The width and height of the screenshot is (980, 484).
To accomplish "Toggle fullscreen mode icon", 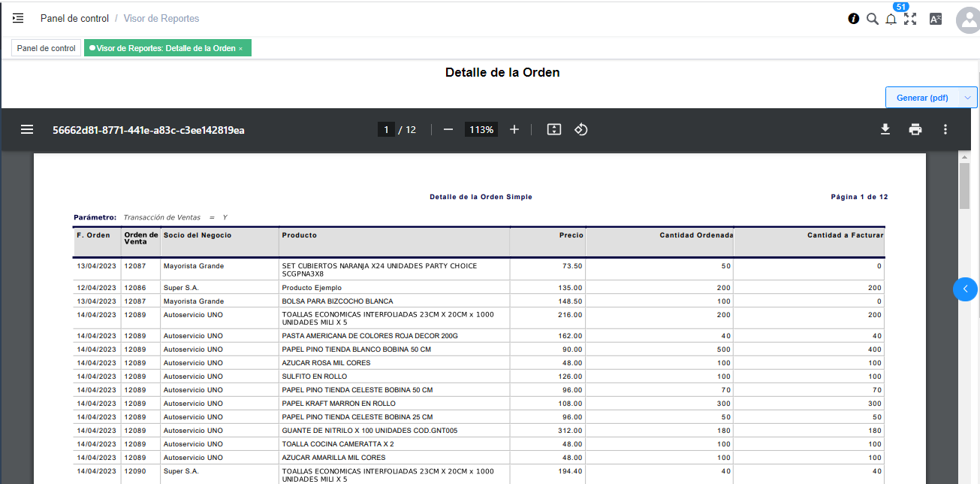I will pos(910,19).
